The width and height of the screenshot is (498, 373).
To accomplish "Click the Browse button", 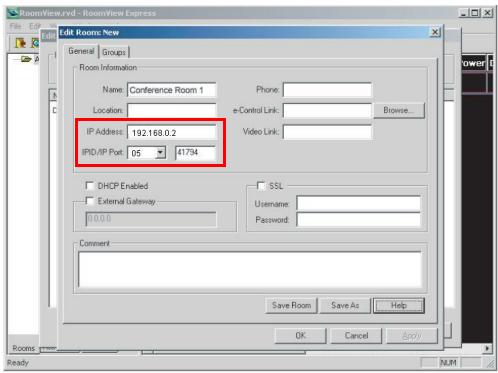I will (399, 110).
